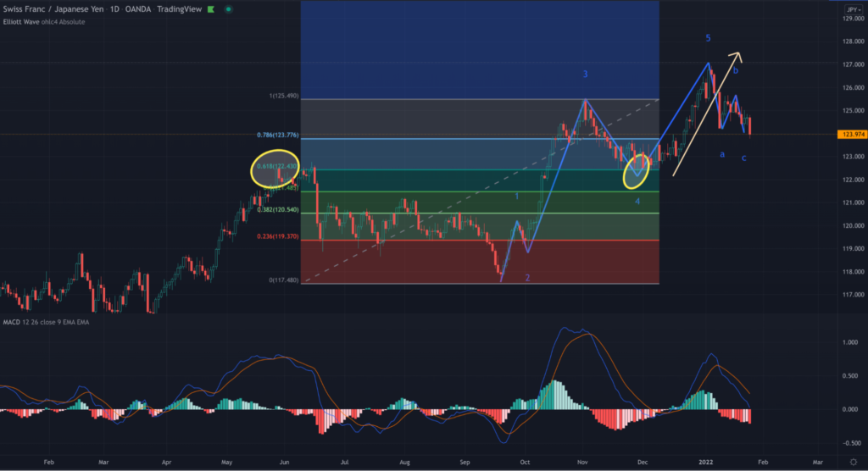Viewport: 868px width, 471px height.
Task: Click the Nov label on time axis
Action: click(x=582, y=463)
